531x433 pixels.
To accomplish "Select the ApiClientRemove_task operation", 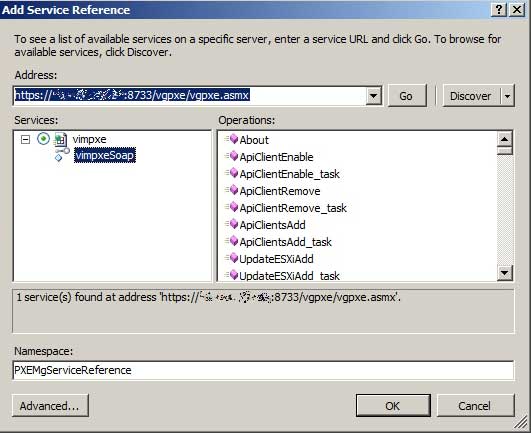I will [x=293, y=208].
